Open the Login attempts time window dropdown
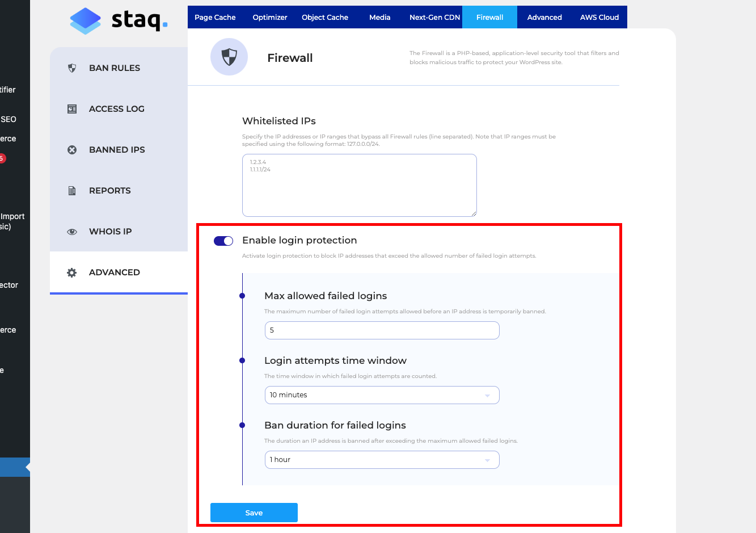The image size is (756, 533). pos(382,395)
